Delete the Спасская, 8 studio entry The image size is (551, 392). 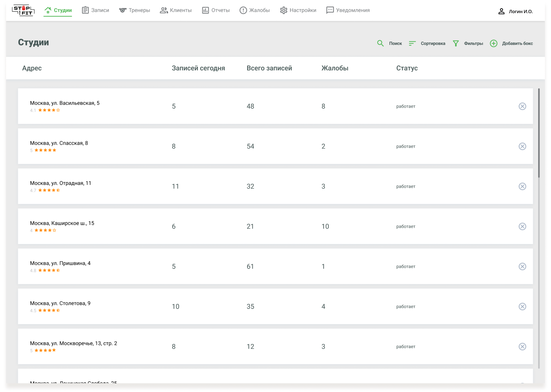click(522, 146)
